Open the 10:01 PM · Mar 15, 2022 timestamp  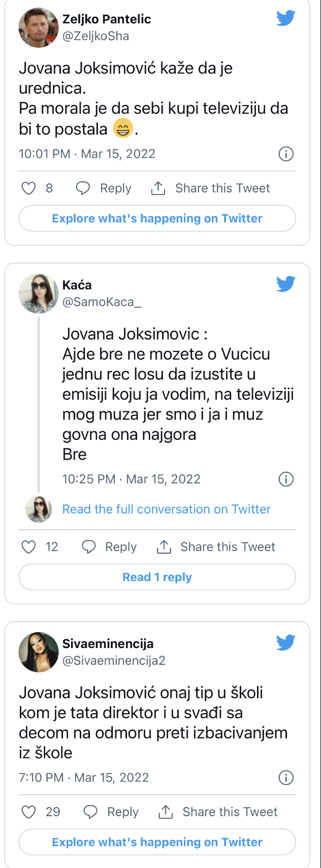tap(87, 154)
